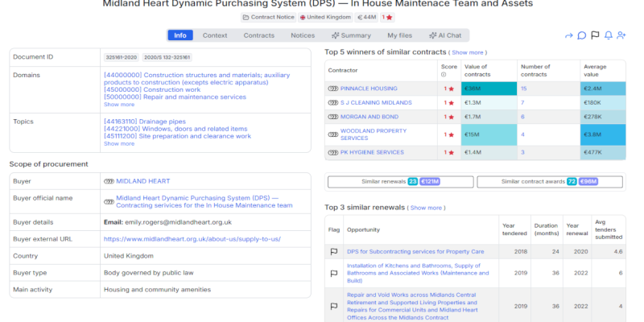Click the emily.rogers@midlandheart.org.uk email text
Image resolution: width=644 pixels, height=322 pixels.
pos(178,222)
